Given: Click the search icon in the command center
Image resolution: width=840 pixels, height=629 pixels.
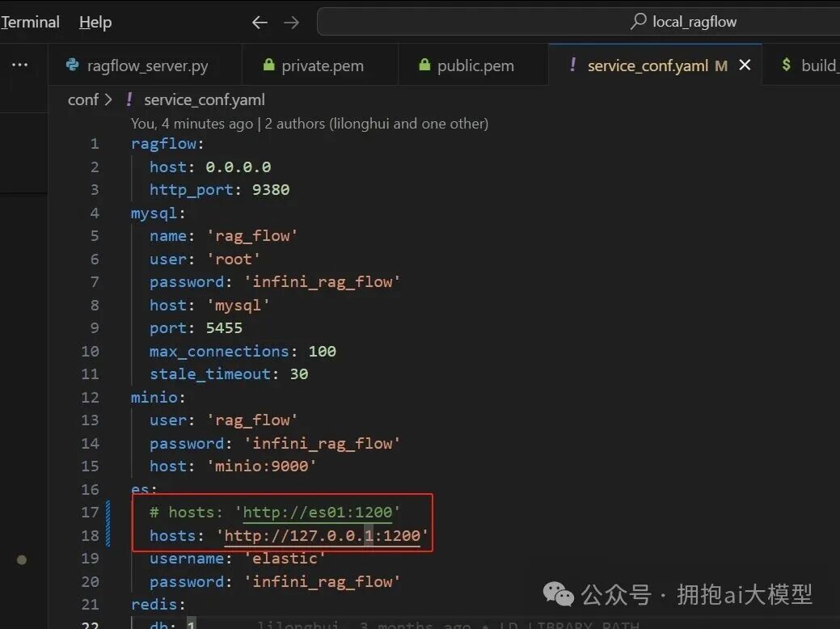Looking at the screenshot, I should (638, 21).
